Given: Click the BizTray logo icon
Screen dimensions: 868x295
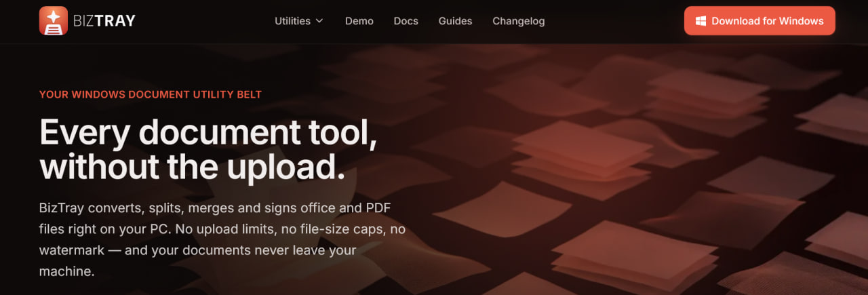Looking at the screenshot, I should point(54,21).
